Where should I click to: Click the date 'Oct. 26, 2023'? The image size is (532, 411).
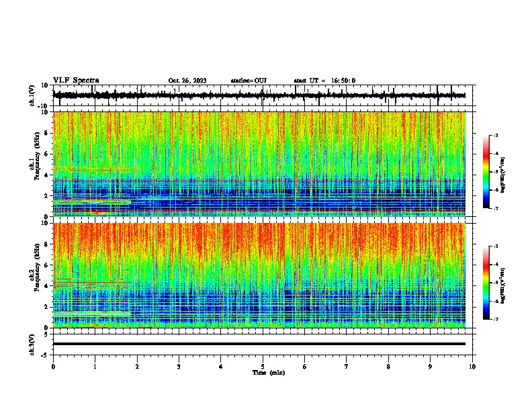tap(187, 81)
